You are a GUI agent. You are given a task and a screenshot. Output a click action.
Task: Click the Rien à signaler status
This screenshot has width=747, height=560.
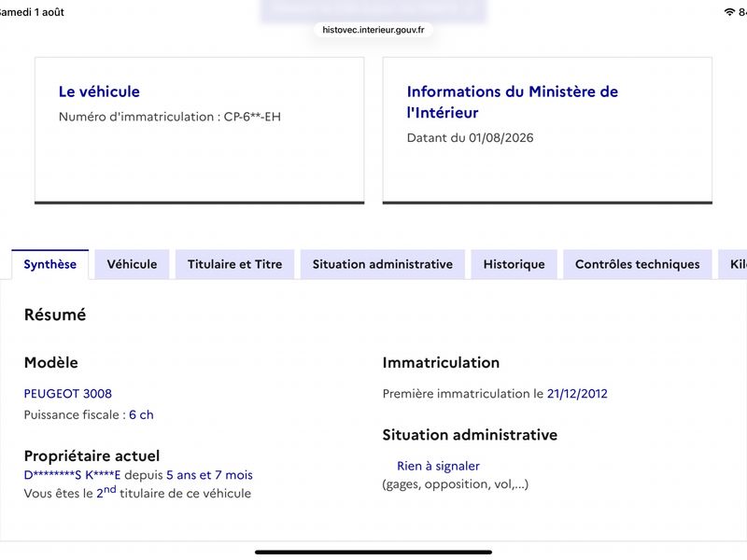pyautogui.click(x=438, y=466)
